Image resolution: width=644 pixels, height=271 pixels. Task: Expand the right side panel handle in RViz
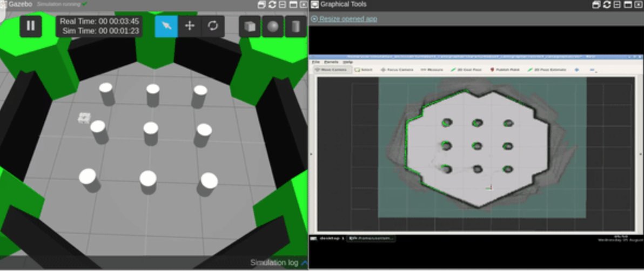coord(640,154)
